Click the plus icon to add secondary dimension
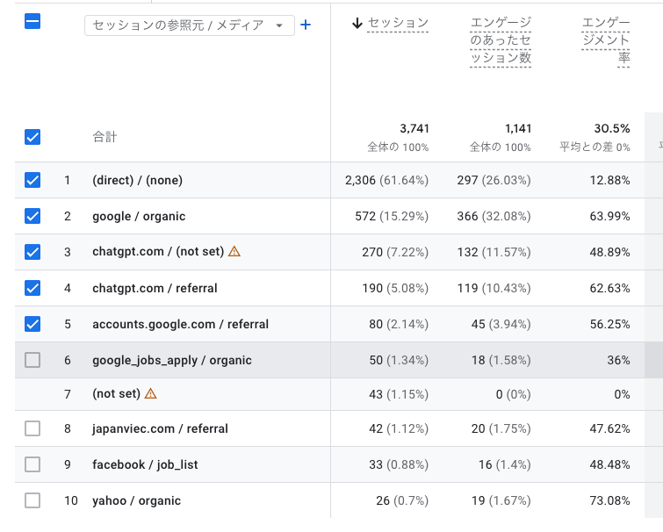The width and height of the screenshot is (663, 532). pyautogui.click(x=306, y=25)
